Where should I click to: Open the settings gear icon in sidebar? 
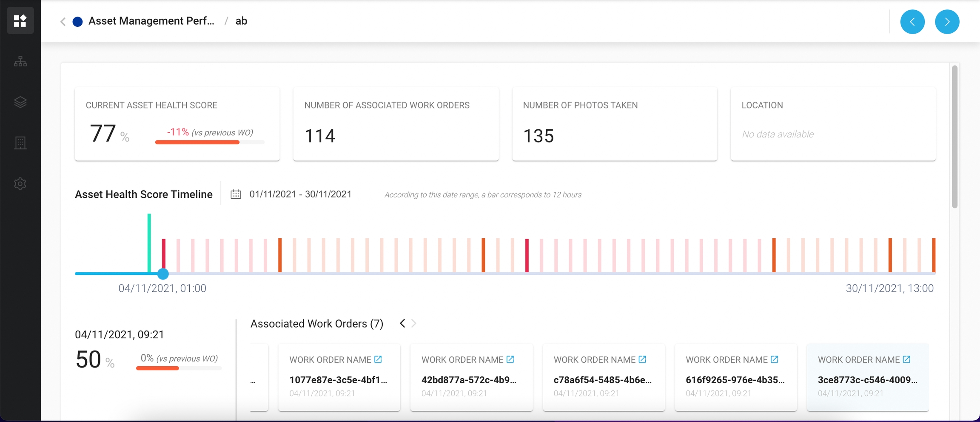[20, 184]
